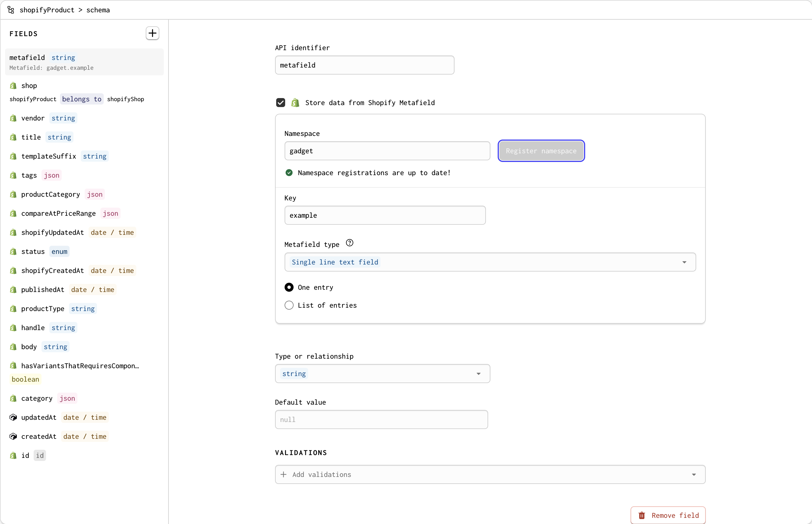Open productType field in list
Screen dimensions: 812x524
[84, 309]
